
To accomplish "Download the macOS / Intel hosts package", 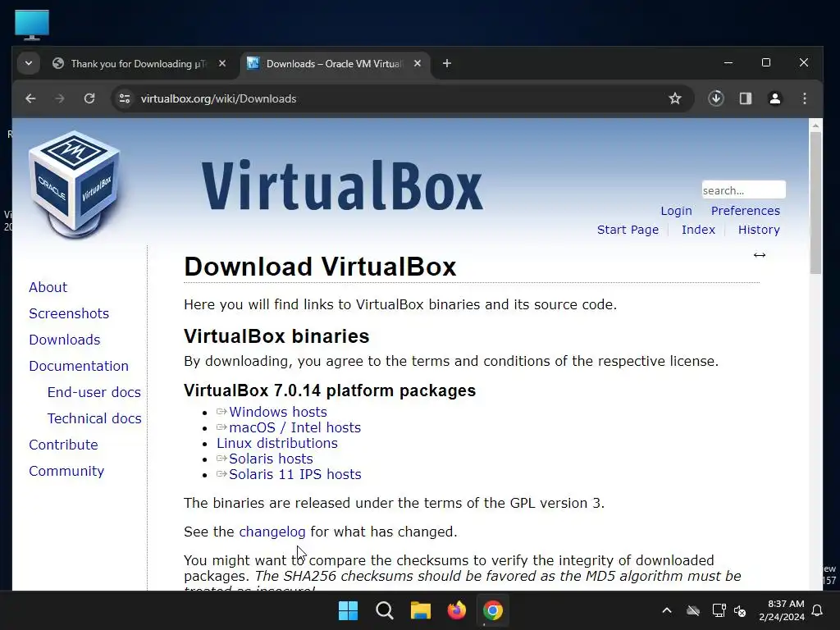I will 294,427.
